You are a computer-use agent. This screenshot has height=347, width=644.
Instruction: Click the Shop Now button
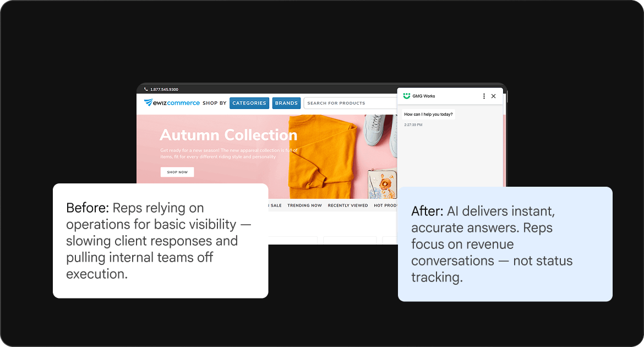pyautogui.click(x=177, y=172)
